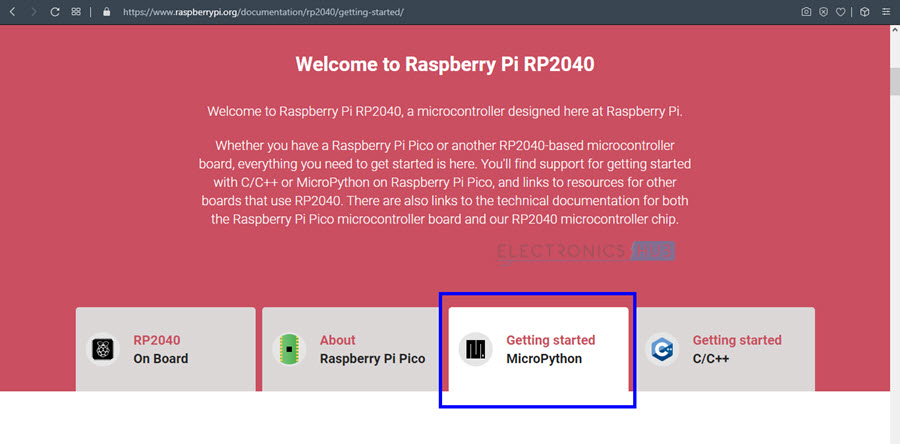This screenshot has width=900, height=444.
Task: Open the easy setup sliders menu
Action: [886, 12]
